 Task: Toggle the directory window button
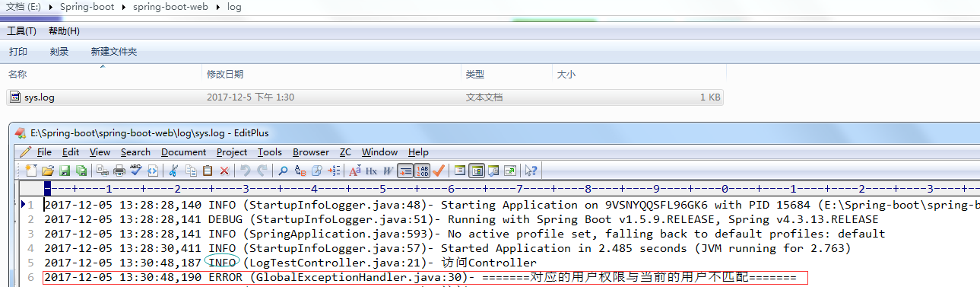click(477, 171)
